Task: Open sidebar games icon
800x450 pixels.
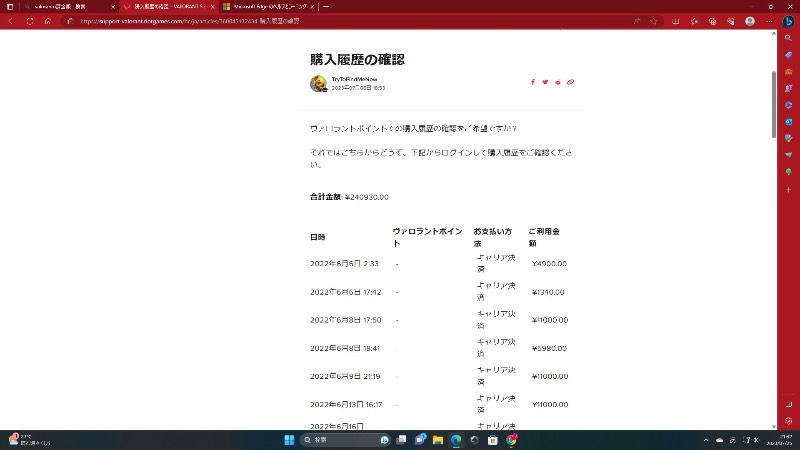Action: coord(788,88)
